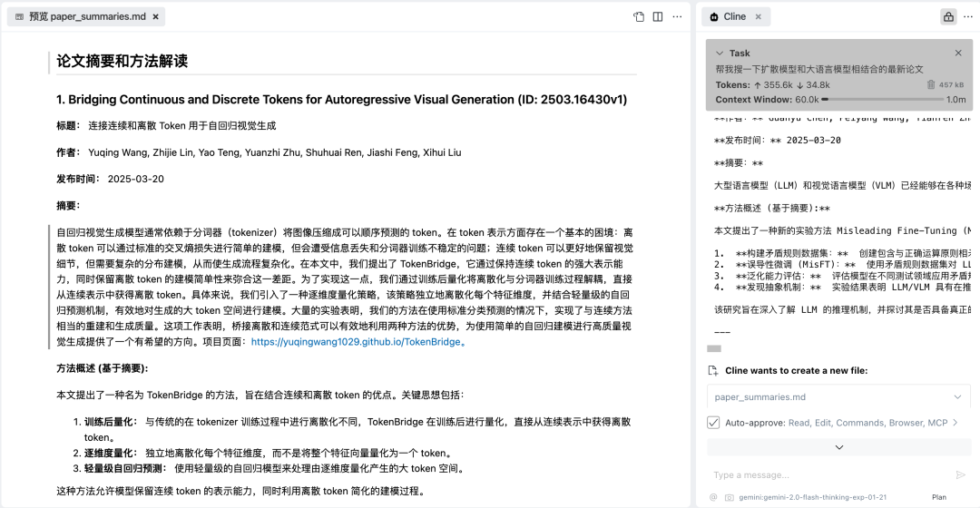
Task: Close the current Task card
Action: [x=958, y=54]
